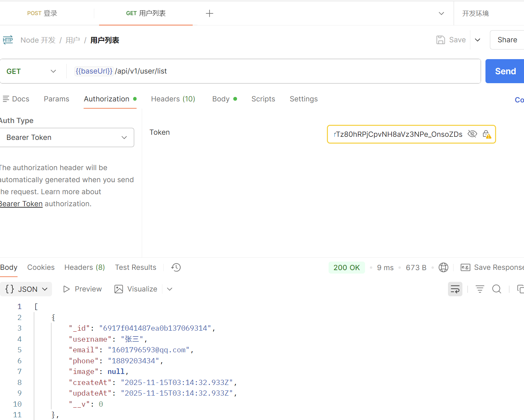Open the Headers (10) request tab
Viewport: 524px width, 420px height.
click(x=173, y=99)
